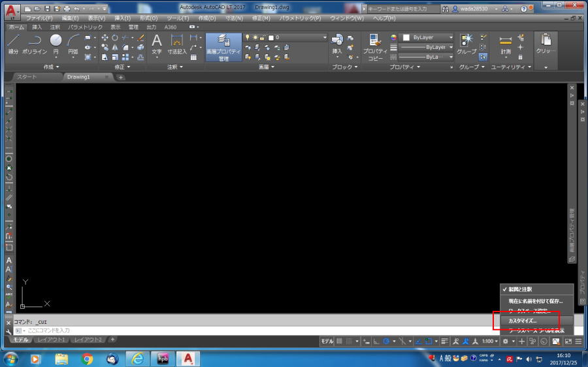Click the Mirror tool in 修正 panel
The width and height of the screenshot is (588, 367).
point(115,47)
